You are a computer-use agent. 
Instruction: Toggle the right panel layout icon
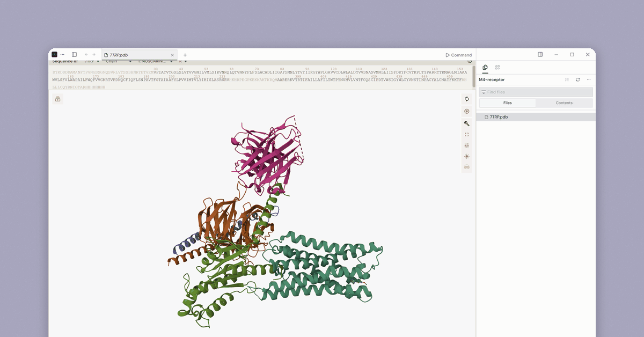(540, 55)
